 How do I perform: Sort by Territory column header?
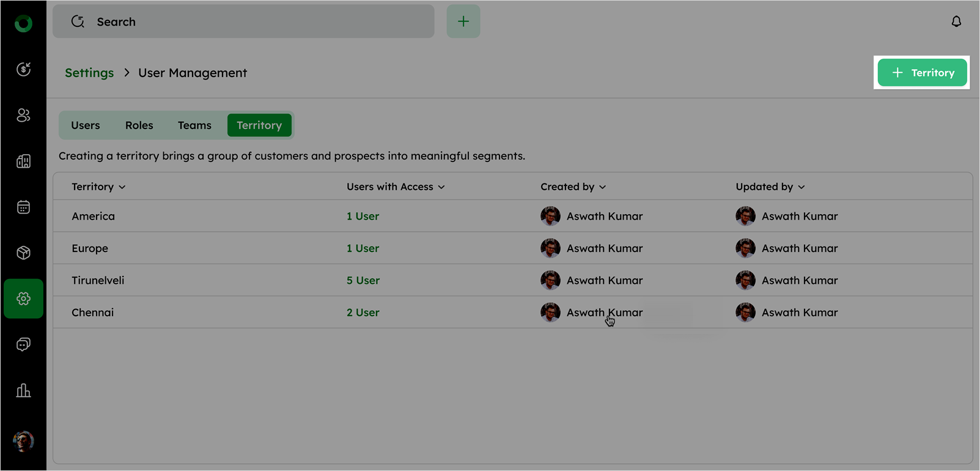pyautogui.click(x=98, y=187)
